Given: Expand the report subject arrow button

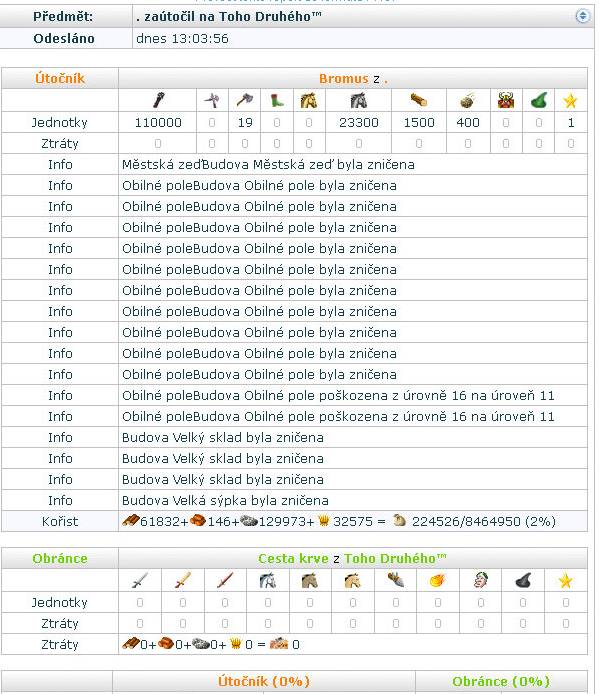Looking at the screenshot, I should click(x=583, y=16).
